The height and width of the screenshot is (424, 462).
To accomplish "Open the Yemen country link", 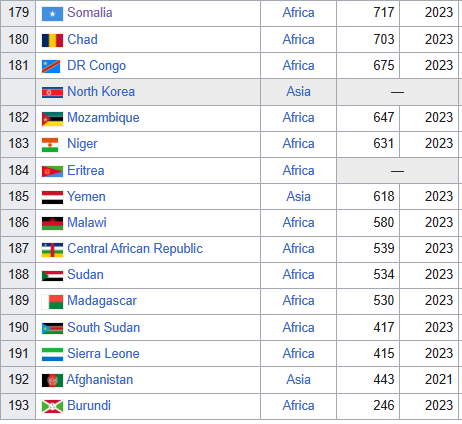I will pos(86,197).
